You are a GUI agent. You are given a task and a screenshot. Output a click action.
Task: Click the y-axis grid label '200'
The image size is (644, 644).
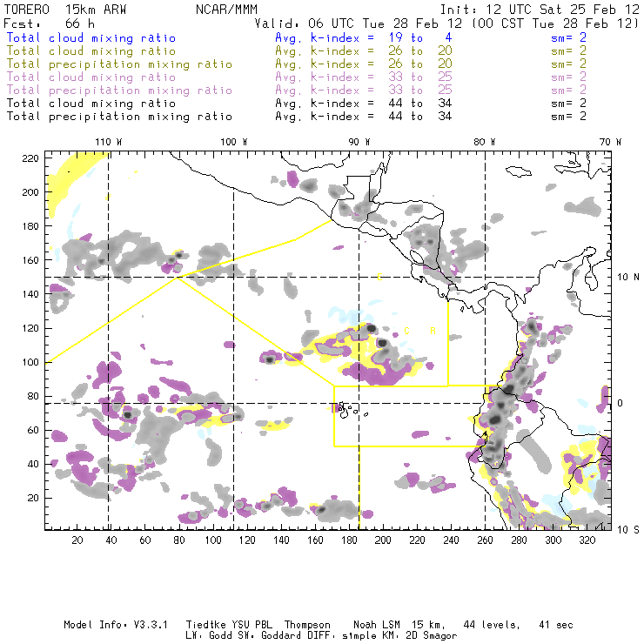coord(30,192)
